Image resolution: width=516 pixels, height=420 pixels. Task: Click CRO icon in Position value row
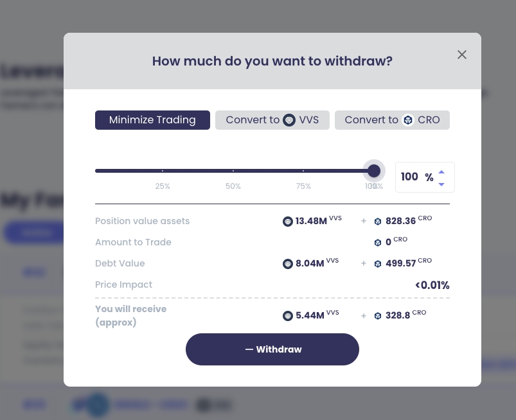(x=378, y=222)
